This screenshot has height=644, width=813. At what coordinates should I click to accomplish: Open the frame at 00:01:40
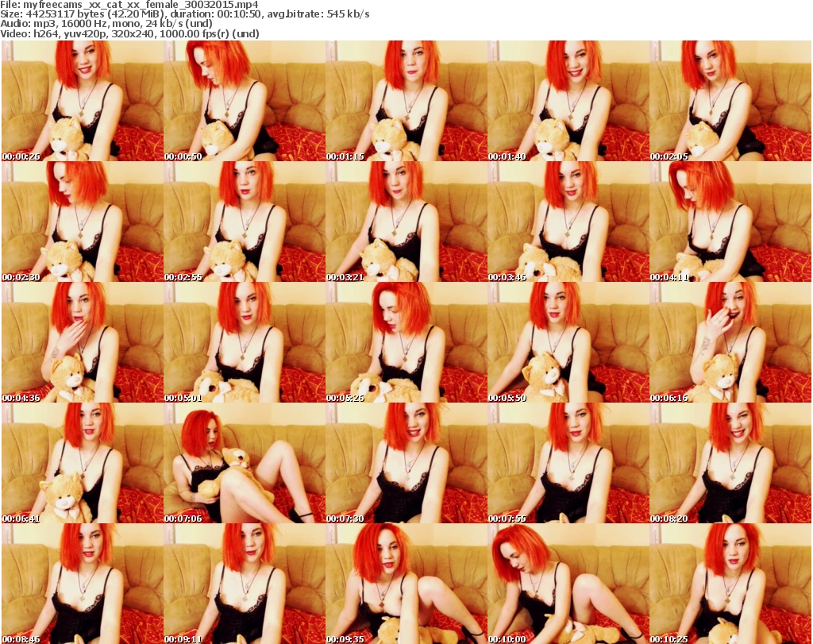click(x=568, y=101)
